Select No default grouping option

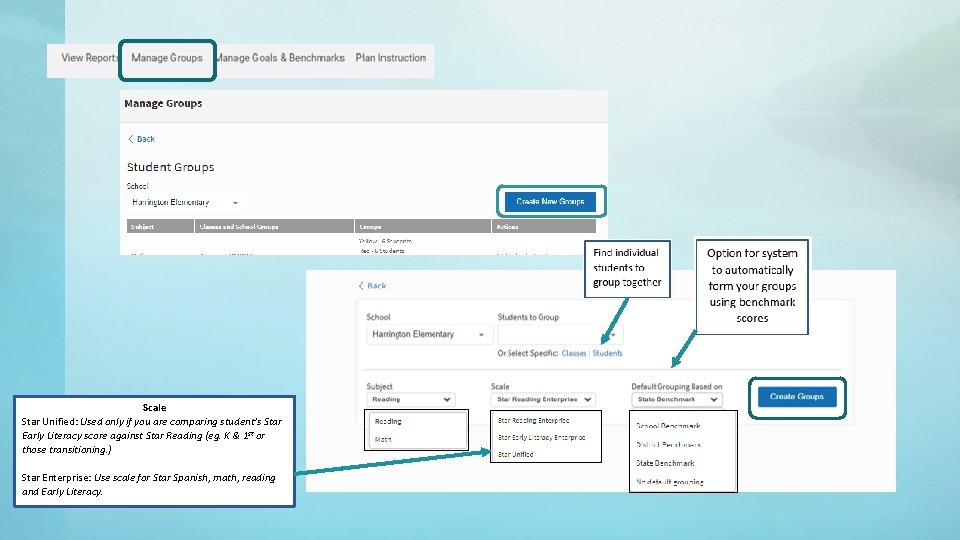pos(670,482)
